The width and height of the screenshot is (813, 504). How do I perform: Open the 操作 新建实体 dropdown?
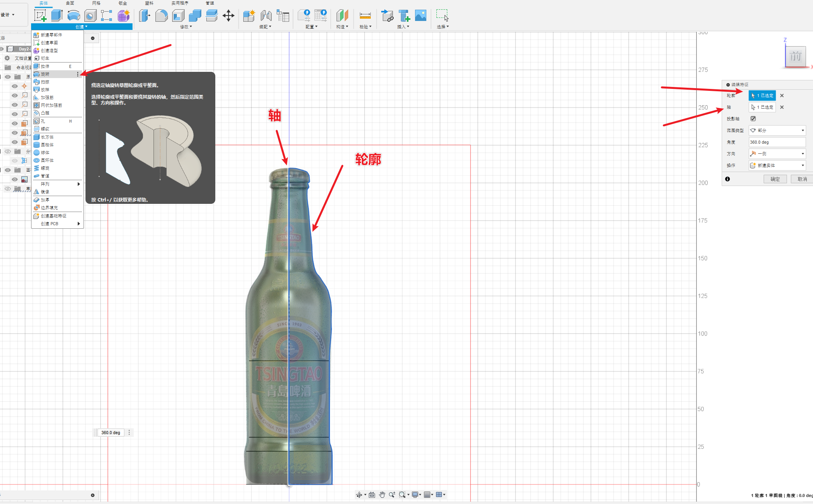pyautogui.click(x=777, y=165)
